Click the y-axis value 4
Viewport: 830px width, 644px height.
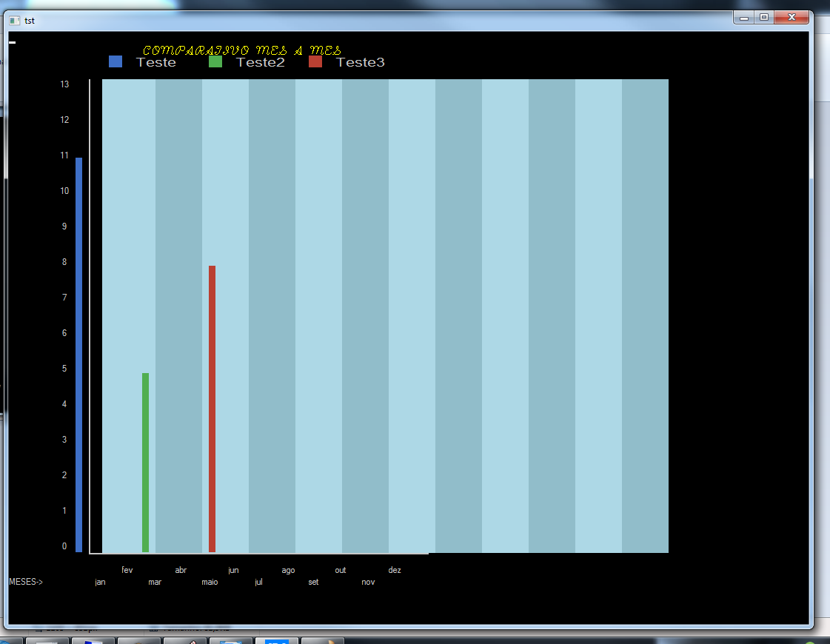(x=64, y=403)
